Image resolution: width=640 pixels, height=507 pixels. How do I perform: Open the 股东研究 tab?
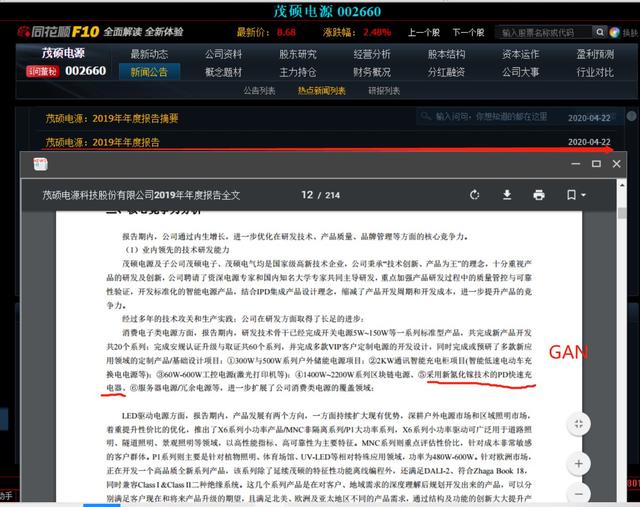298,54
